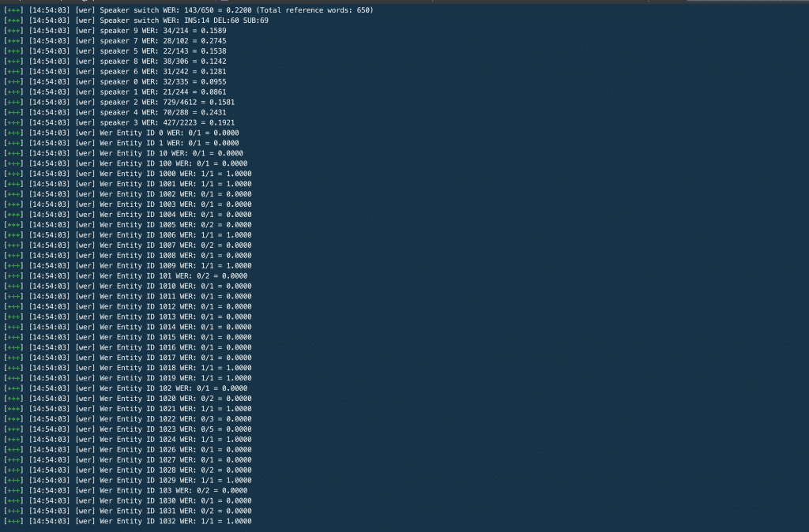Select the Wer Entity ID 1020 line
The height and width of the screenshot is (532, 809).
[x=127, y=399]
